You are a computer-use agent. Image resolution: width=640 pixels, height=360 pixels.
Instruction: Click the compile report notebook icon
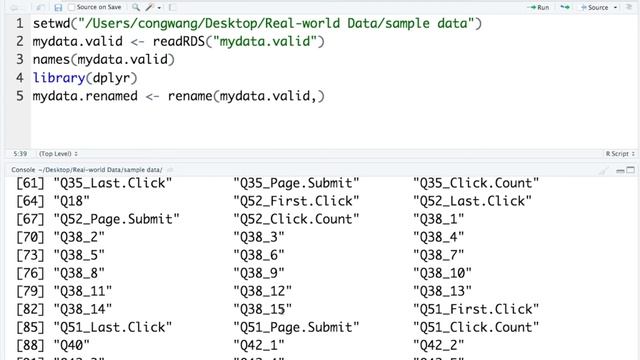point(172,7)
